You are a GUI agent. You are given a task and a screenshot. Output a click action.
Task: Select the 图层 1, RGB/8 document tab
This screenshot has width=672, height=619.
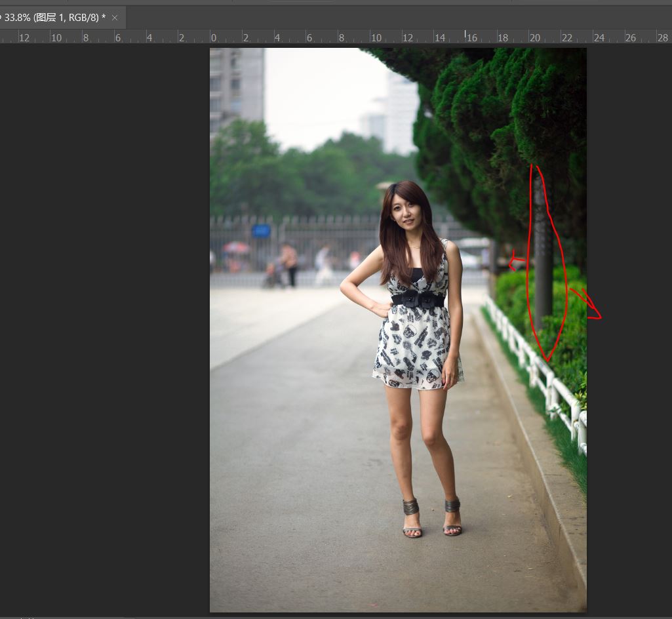pos(56,18)
